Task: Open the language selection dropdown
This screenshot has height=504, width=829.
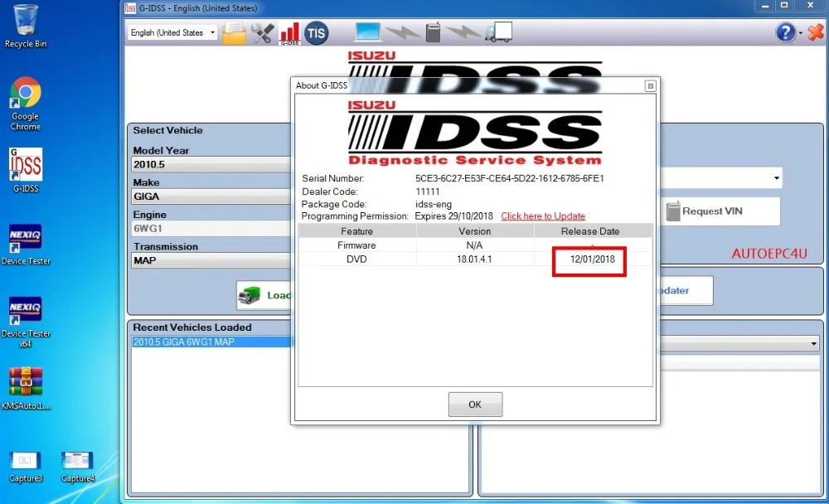Action: click(172, 33)
